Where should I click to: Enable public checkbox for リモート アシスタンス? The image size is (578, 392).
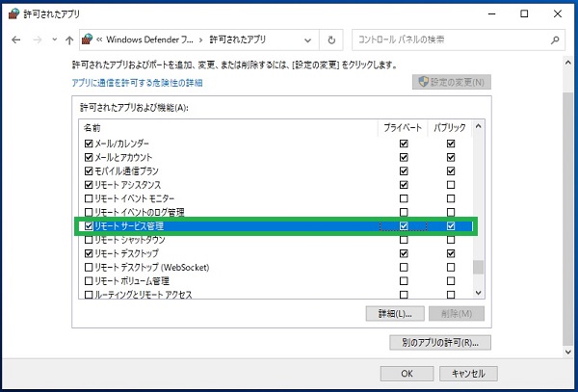pos(451,185)
